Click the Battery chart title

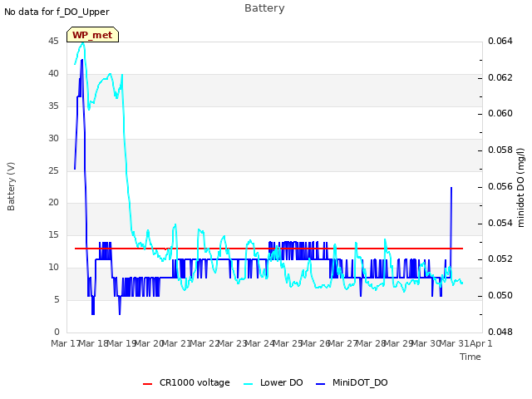tap(264, 8)
